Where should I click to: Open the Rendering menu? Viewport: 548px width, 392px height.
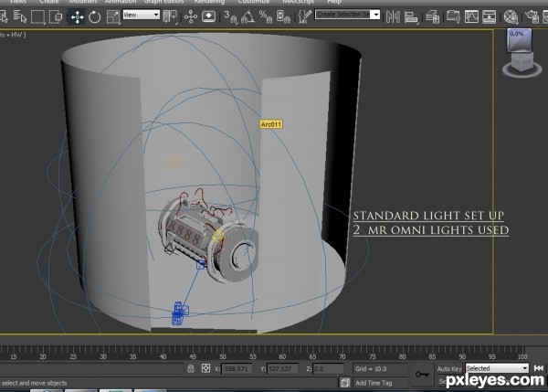tap(209, 2)
